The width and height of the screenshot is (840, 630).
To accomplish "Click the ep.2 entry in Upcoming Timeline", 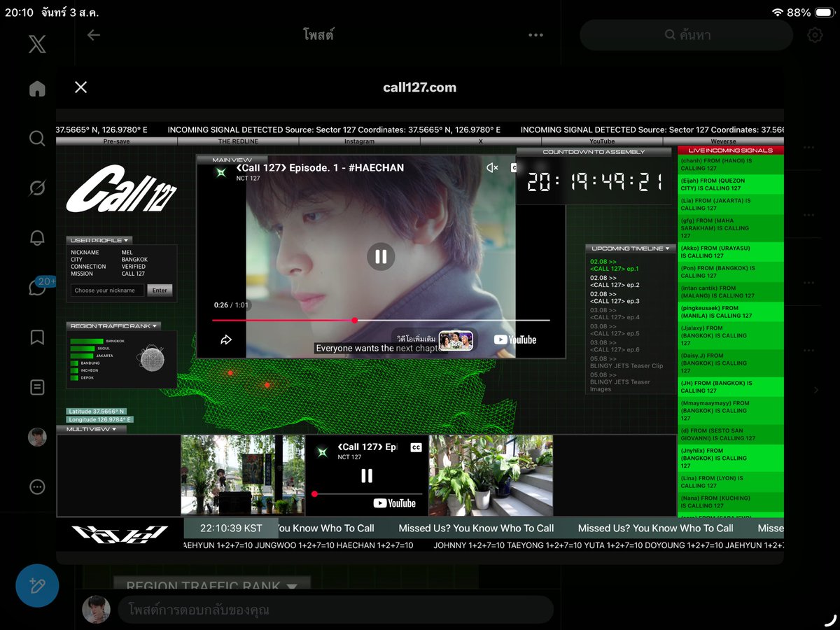I will [x=614, y=281].
